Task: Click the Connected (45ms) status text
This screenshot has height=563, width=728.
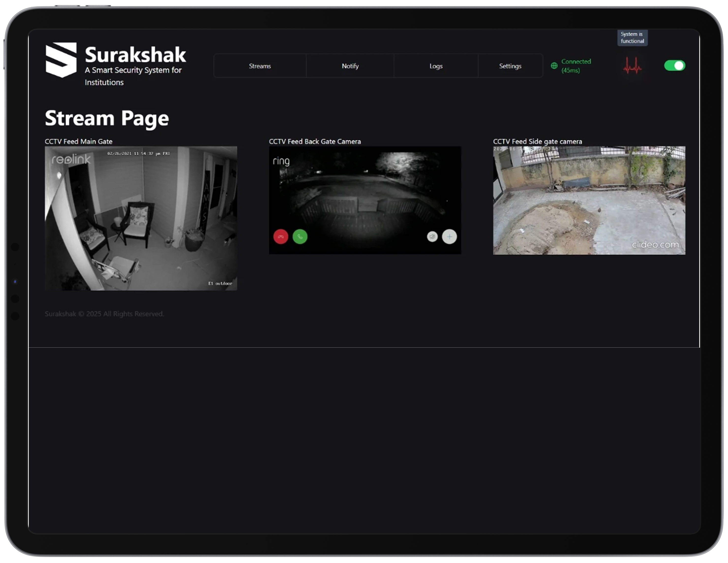Action: point(576,66)
